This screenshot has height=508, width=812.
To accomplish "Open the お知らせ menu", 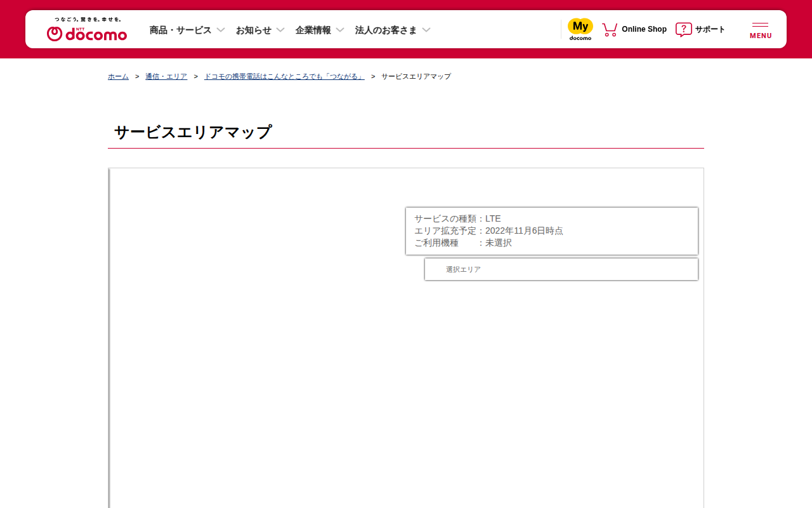I will (x=253, y=30).
